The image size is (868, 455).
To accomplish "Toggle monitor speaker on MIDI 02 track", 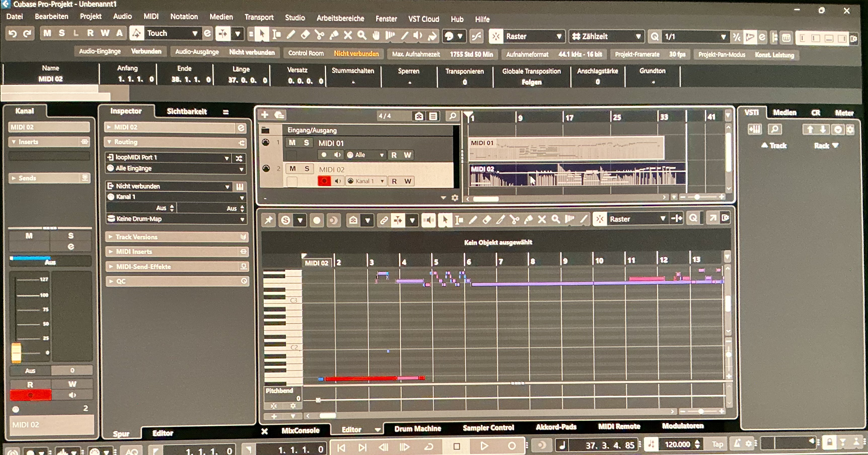I will coord(338,181).
